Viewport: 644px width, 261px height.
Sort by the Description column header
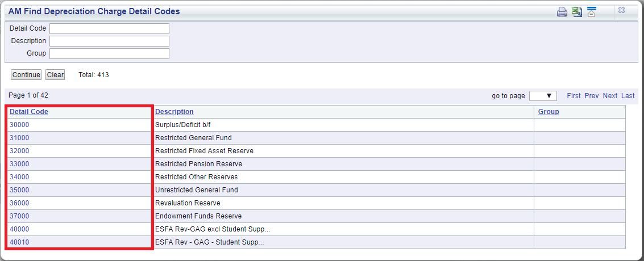coord(174,112)
